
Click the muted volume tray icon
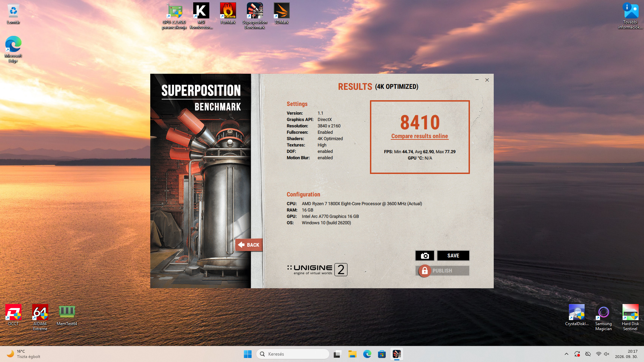tap(606, 354)
